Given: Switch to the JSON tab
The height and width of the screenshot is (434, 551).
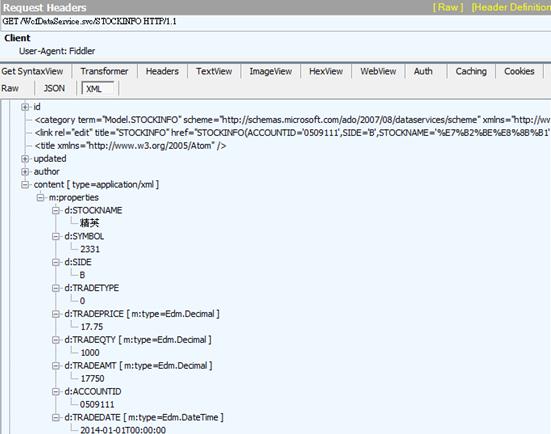Looking at the screenshot, I should 54,89.
